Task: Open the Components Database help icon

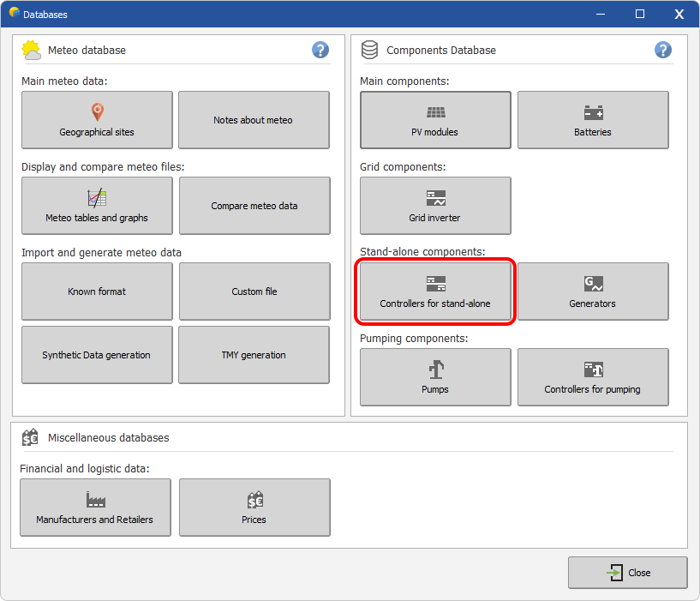Action: (663, 50)
